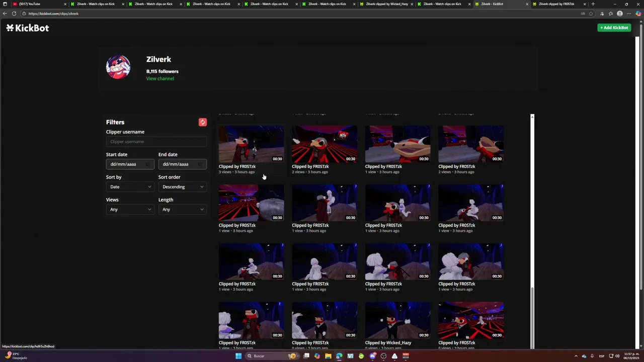The width and height of the screenshot is (644, 362).
Task: Switch to Microsoft Edge in the taskbar
Action: [x=339, y=356]
